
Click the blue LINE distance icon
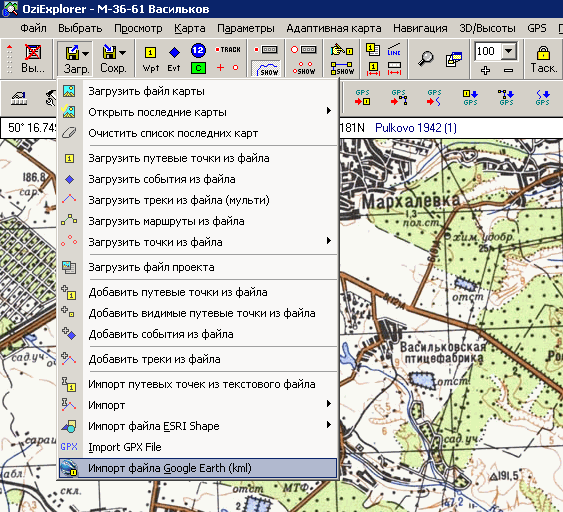click(394, 50)
